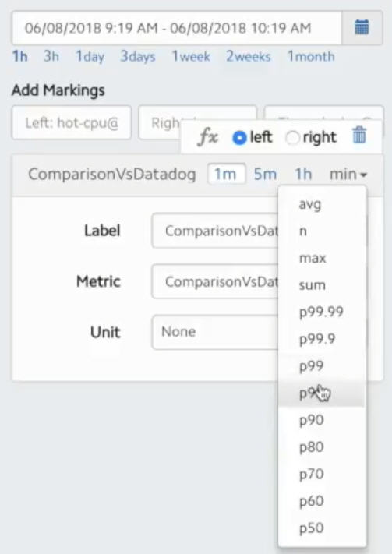This screenshot has width=392, height=554.
Task: Open the calendar date picker icon
Action: coord(362,27)
